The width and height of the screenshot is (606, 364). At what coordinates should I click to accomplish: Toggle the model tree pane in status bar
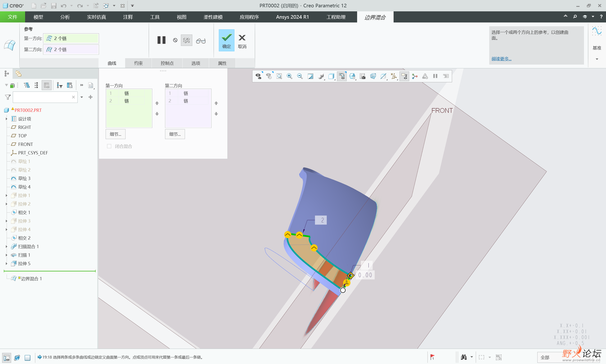click(x=7, y=357)
